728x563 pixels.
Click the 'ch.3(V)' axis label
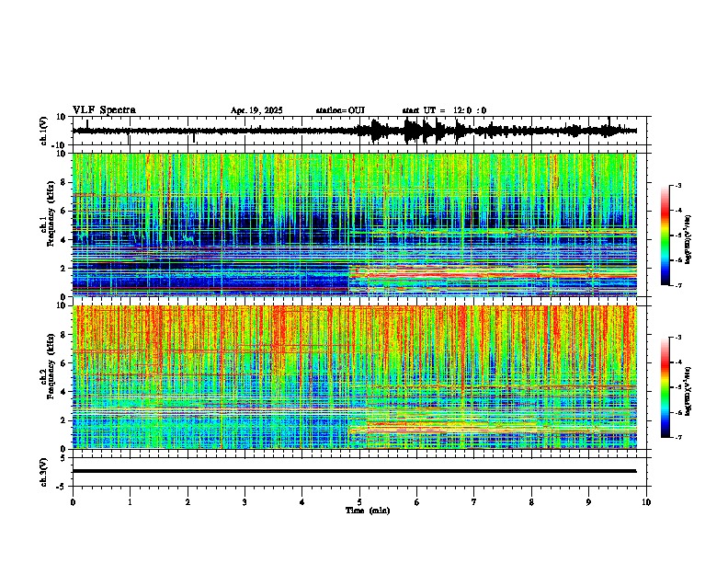pos(44,472)
